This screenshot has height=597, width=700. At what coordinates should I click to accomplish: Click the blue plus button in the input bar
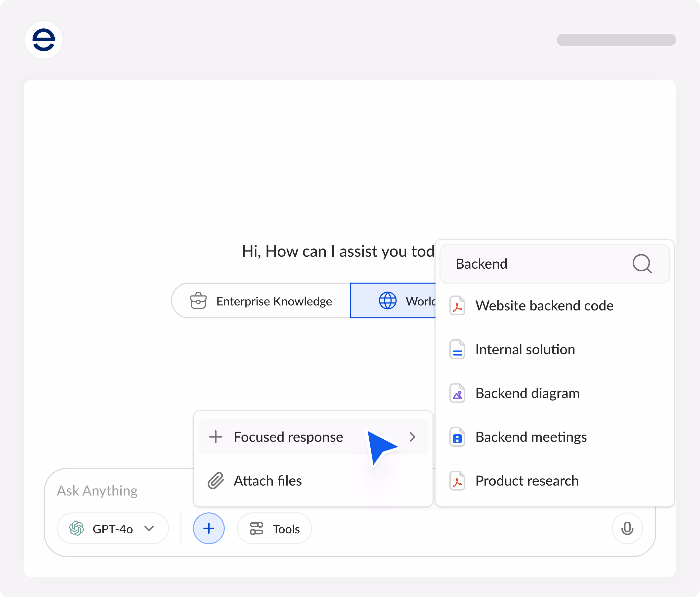tap(209, 528)
